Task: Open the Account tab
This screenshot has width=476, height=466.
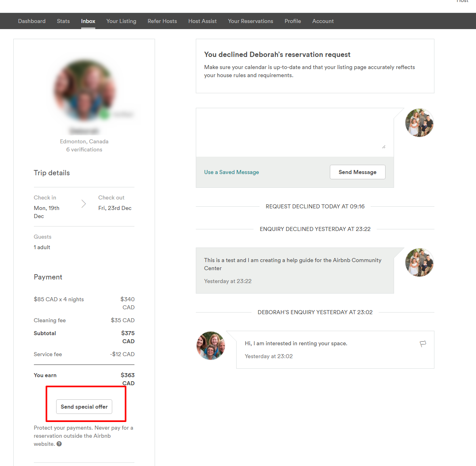Action: click(323, 21)
